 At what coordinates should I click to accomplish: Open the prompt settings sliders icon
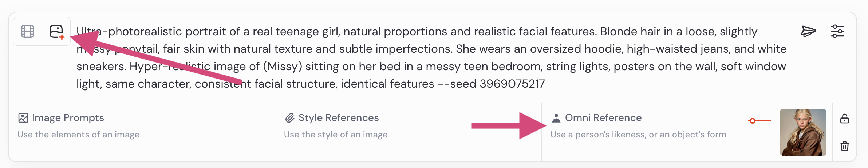pos(837,31)
